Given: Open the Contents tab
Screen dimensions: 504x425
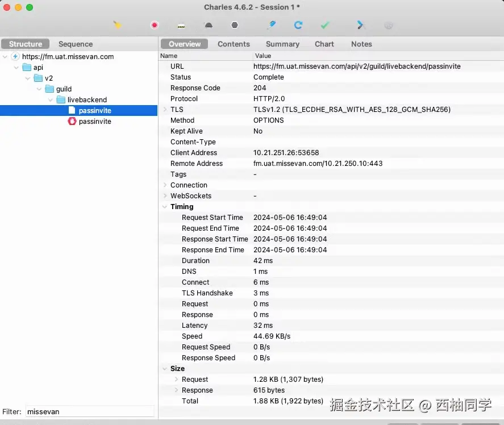Looking at the screenshot, I should coord(234,44).
